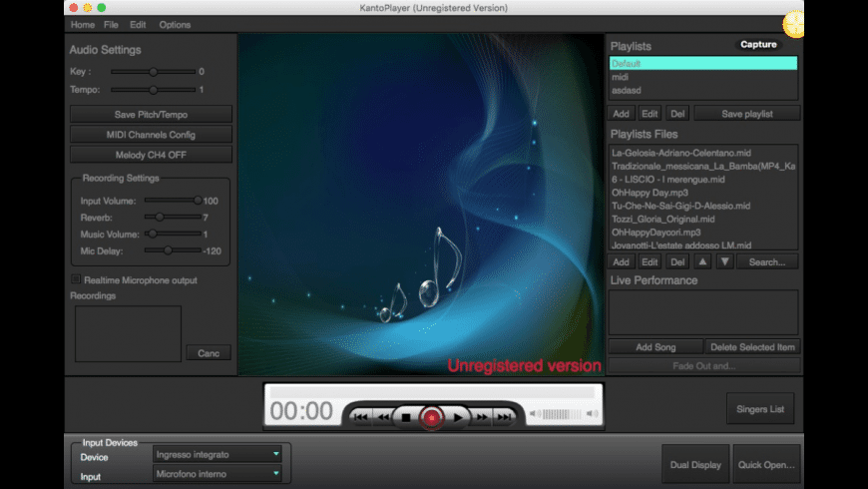The height and width of the screenshot is (489, 868).
Task: Rewind the current song
Action: [x=382, y=416]
